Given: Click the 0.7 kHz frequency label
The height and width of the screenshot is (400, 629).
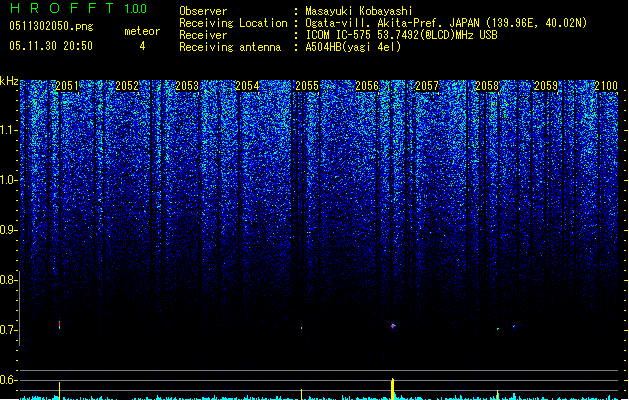Looking at the screenshot, I should pos(8,330).
